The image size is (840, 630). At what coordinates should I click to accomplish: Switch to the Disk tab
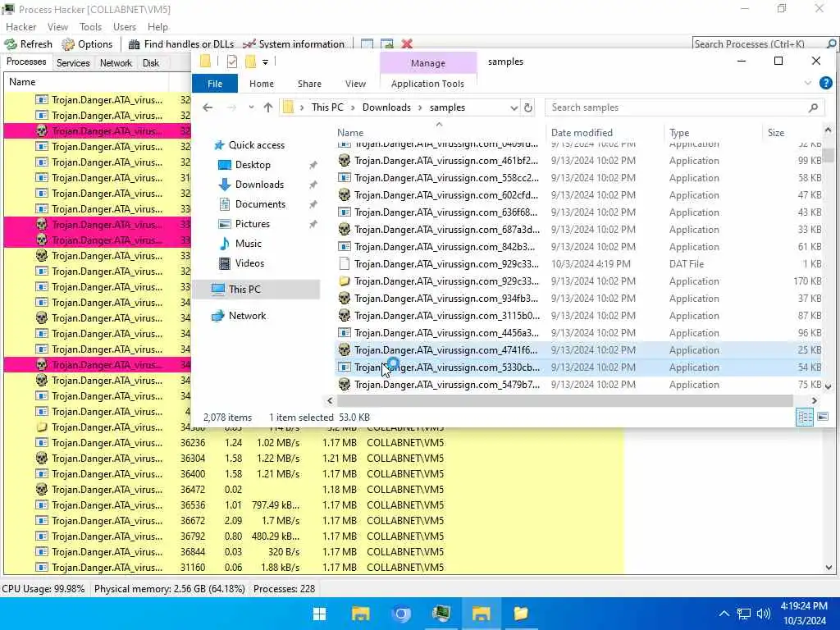click(151, 62)
